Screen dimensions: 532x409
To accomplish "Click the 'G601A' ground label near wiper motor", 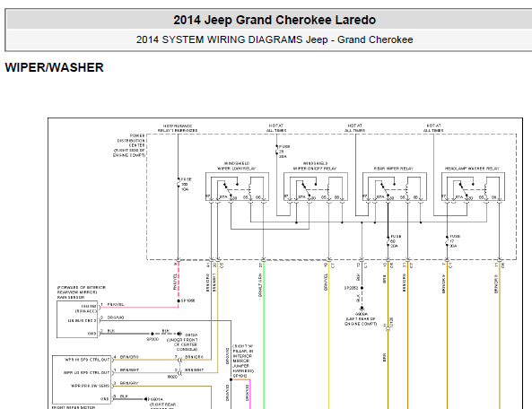I will [157, 399].
